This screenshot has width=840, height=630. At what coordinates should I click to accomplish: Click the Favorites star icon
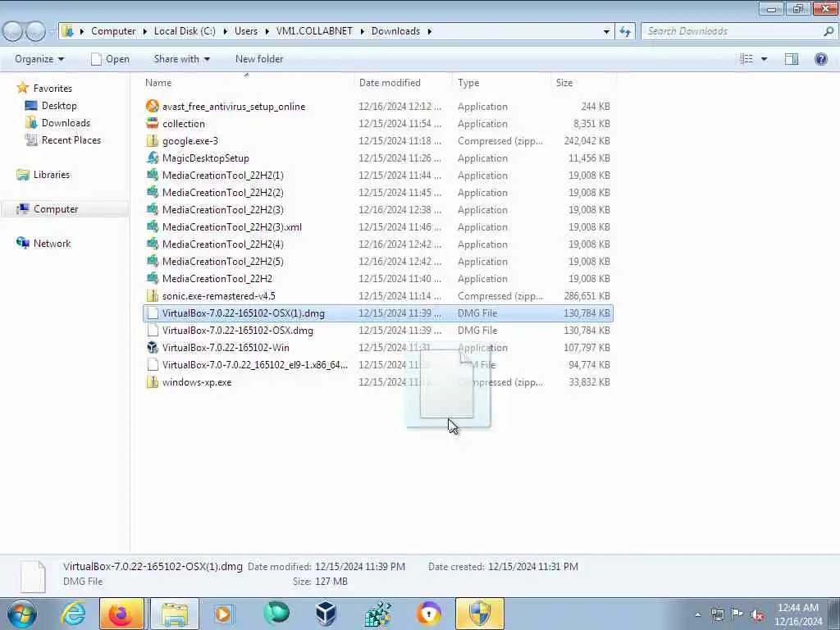(22, 88)
